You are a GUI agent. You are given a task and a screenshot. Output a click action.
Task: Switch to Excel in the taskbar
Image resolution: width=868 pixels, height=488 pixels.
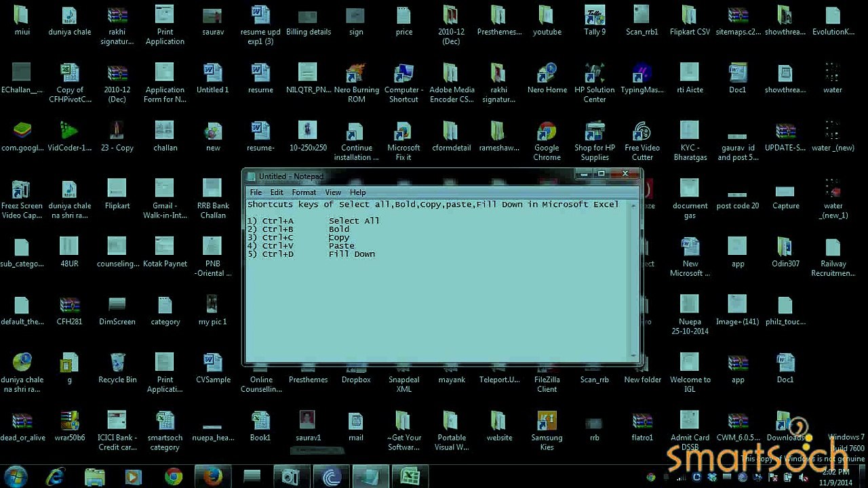click(410, 477)
